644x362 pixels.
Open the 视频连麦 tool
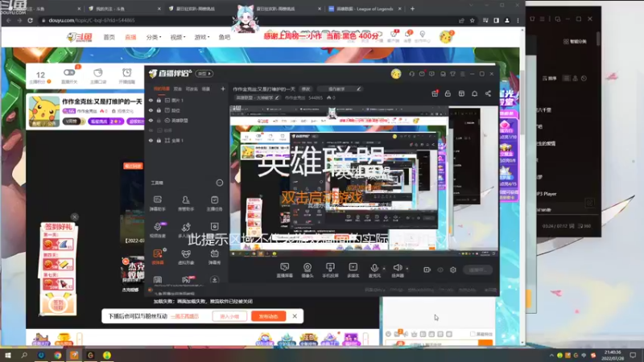tap(157, 230)
